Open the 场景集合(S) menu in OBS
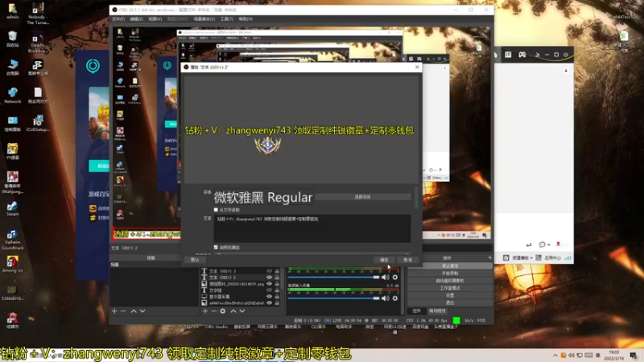 tap(204, 19)
